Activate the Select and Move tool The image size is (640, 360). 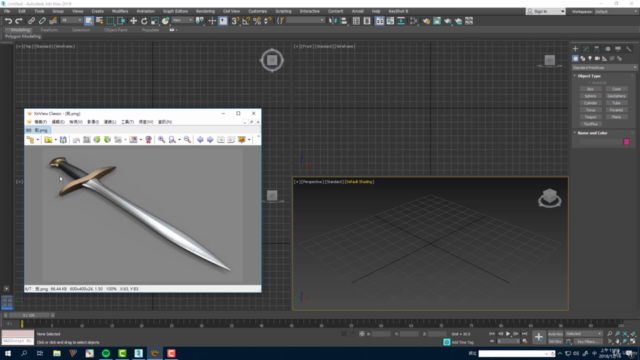pyautogui.click(x=133, y=21)
